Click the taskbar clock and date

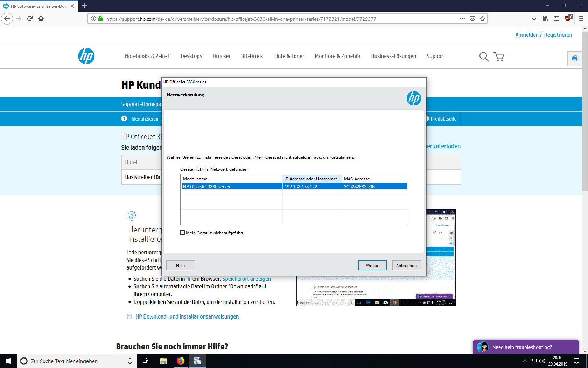pyautogui.click(x=558, y=361)
